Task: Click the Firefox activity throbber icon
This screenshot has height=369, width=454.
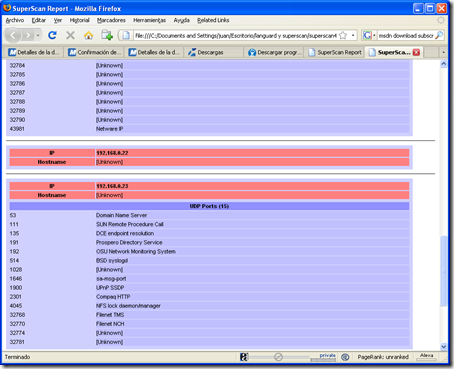Action: [x=441, y=20]
